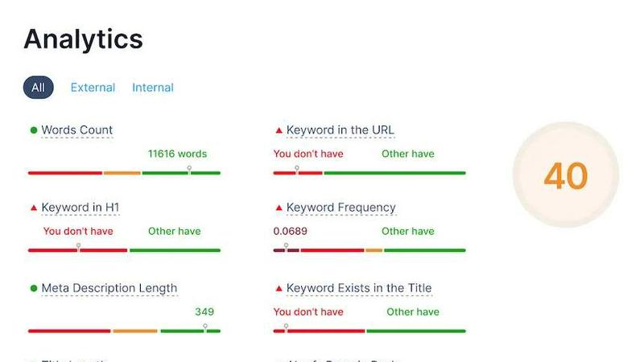Click the Keyword Frequency label
644x362 pixels.
point(341,208)
